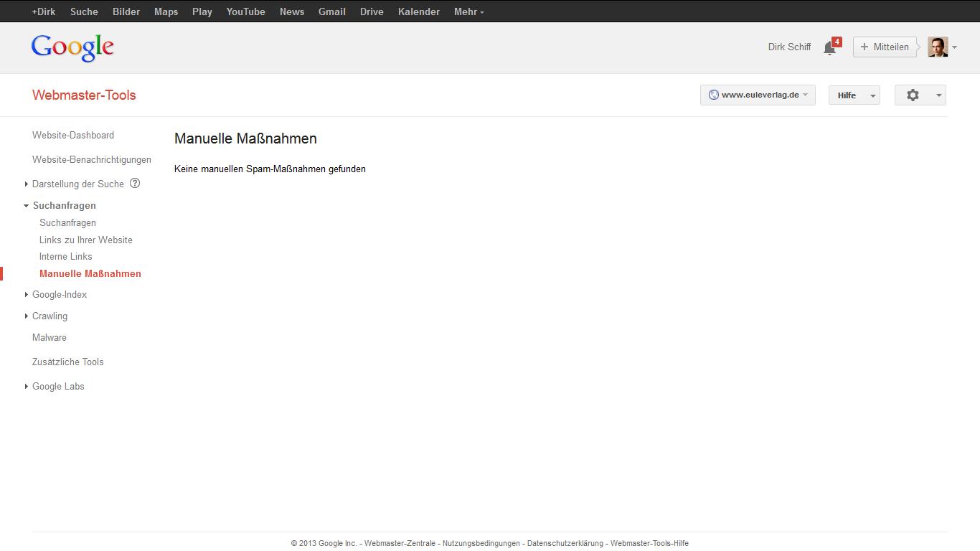
Task: Click the Mitteilen share button
Action: 885,47
